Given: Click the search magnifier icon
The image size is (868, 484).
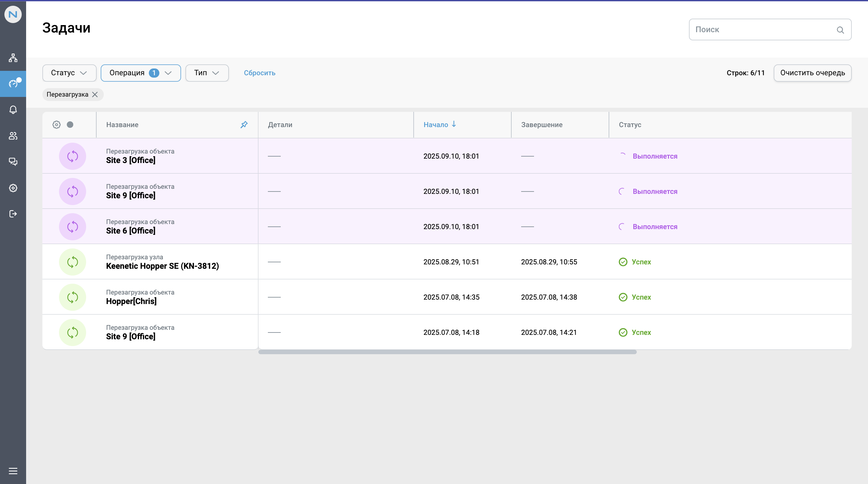Looking at the screenshot, I should coord(840,30).
